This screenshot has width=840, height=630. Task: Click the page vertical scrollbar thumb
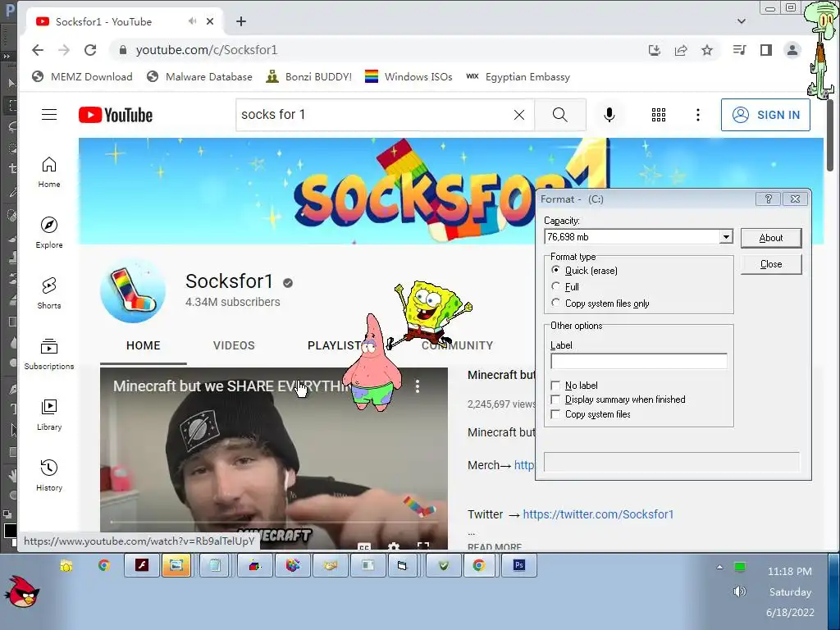pos(830,134)
